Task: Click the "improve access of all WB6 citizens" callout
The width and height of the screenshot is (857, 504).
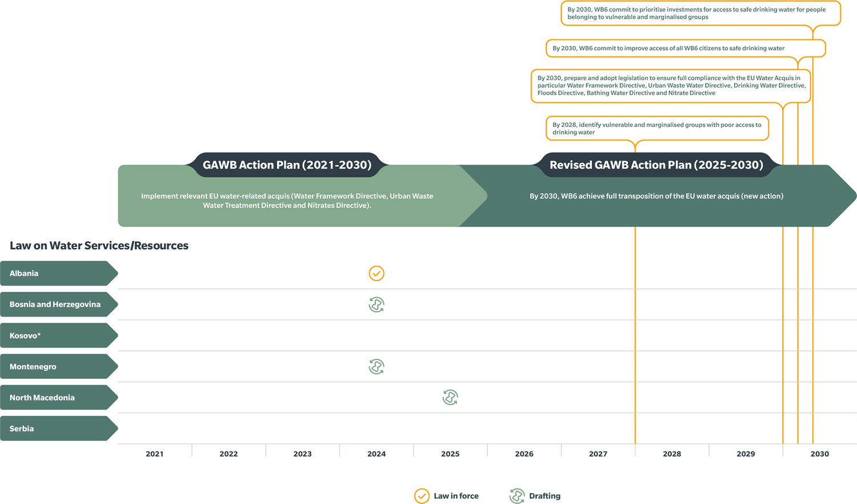Action: (686, 49)
